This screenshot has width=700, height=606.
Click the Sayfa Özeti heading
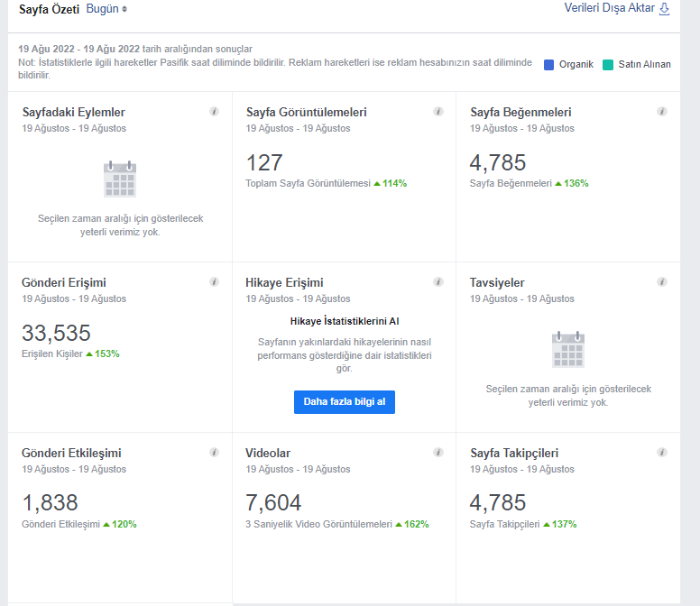tap(49, 9)
